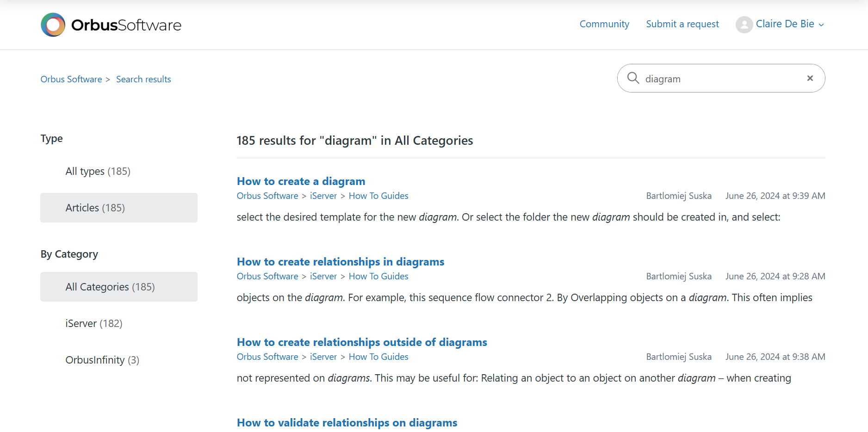Filter results by OrbusInfinity category

click(102, 360)
